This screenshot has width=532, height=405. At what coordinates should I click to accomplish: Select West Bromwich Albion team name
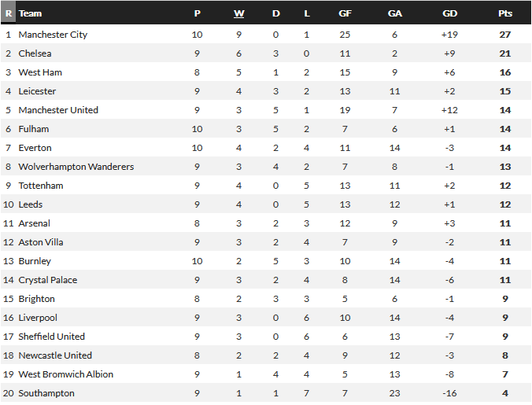click(x=66, y=374)
